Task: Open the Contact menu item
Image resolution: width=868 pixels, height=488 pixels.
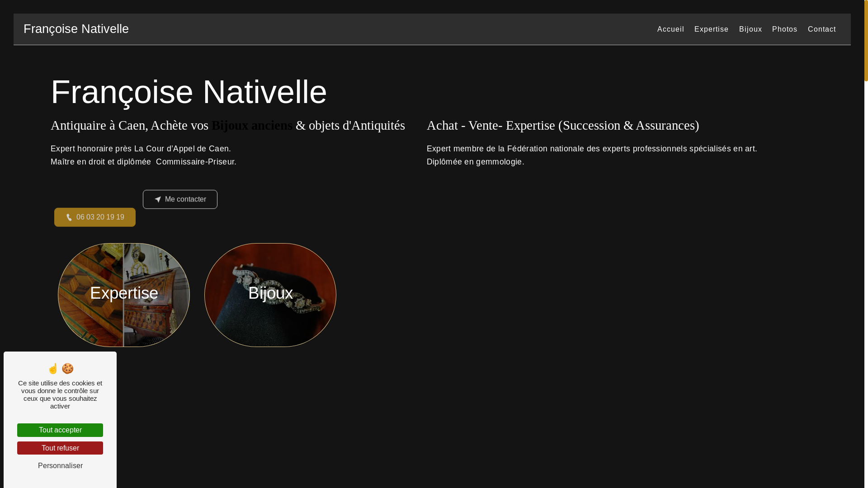Action: [x=821, y=29]
